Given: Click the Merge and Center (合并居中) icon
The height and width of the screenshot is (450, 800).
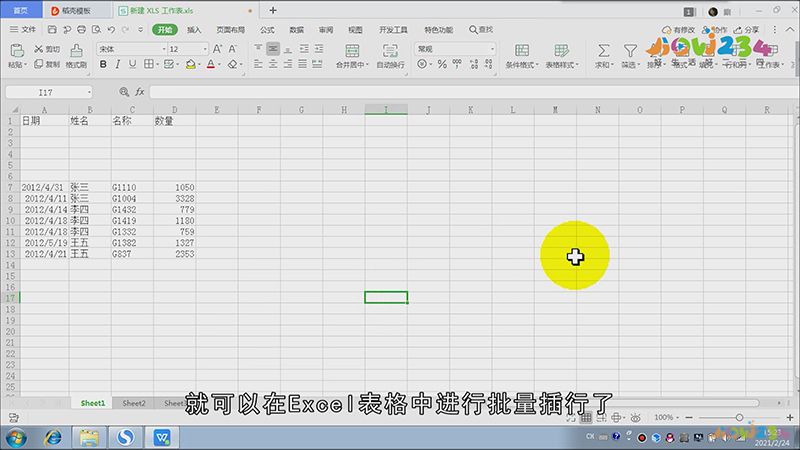Looking at the screenshot, I should [x=352, y=50].
